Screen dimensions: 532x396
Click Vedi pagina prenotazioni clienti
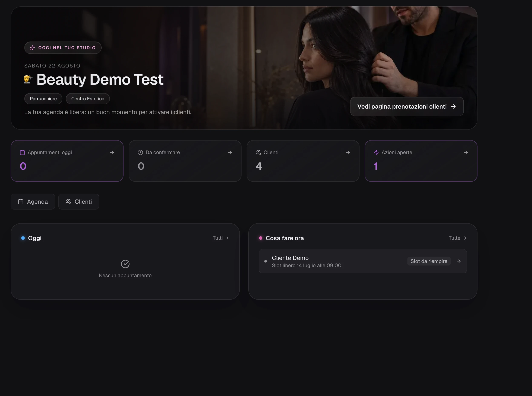click(x=407, y=106)
